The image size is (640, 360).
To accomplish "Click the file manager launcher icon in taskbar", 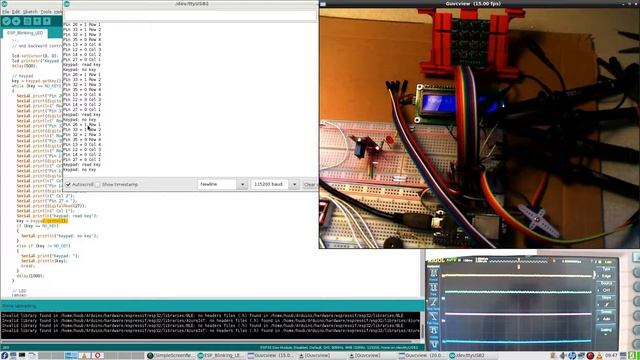I will (32, 356).
